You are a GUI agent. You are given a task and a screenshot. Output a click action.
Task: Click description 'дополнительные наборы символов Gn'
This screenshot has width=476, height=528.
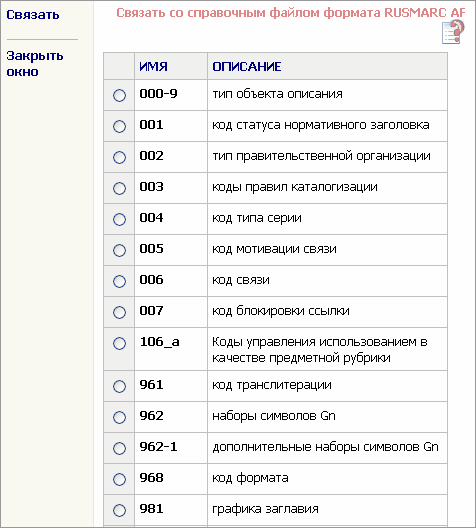click(x=326, y=447)
